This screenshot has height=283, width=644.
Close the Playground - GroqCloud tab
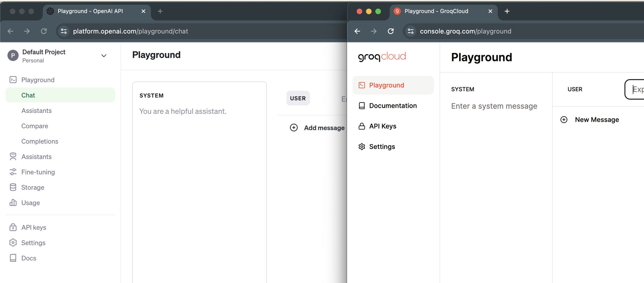490,11
